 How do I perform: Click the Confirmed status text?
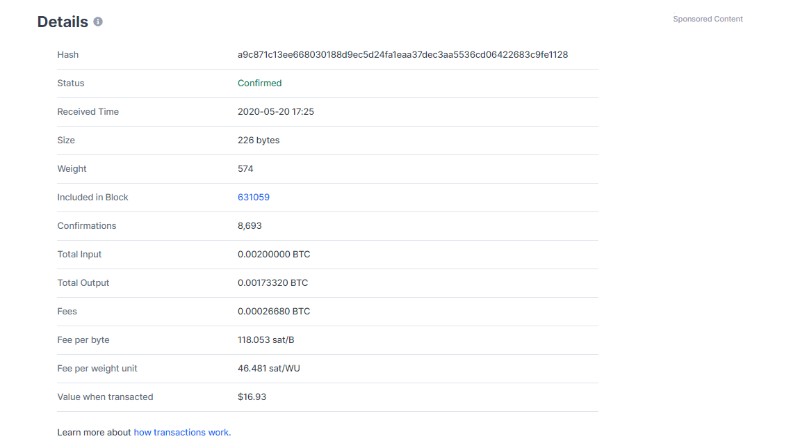259,83
